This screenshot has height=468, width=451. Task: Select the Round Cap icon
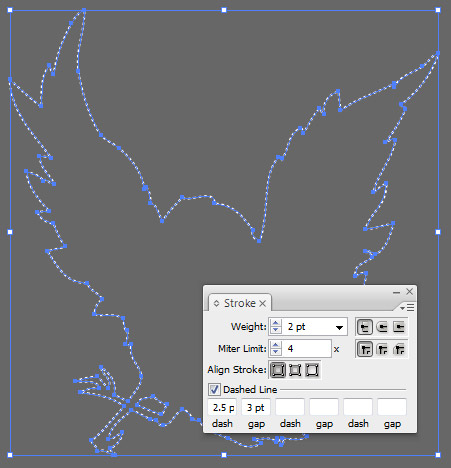pyautogui.click(x=382, y=327)
